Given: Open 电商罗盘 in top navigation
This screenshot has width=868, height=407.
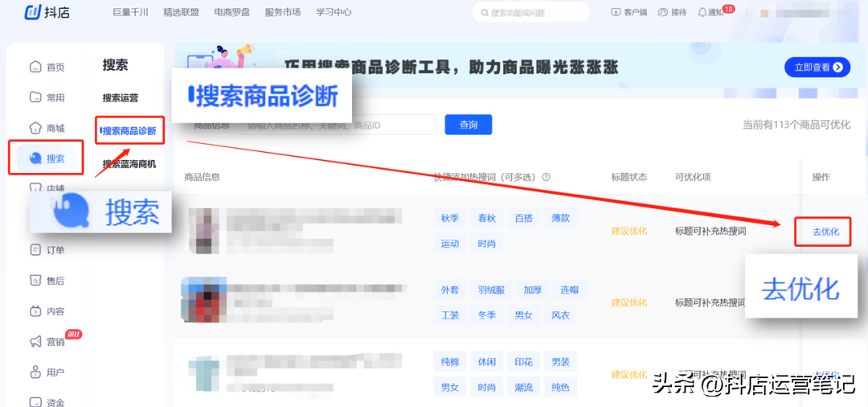Looking at the screenshot, I should click(232, 12).
